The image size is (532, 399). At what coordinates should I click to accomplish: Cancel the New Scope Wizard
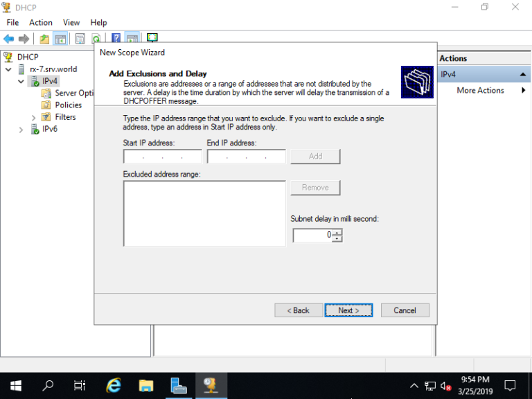pyautogui.click(x=405, y=310)
